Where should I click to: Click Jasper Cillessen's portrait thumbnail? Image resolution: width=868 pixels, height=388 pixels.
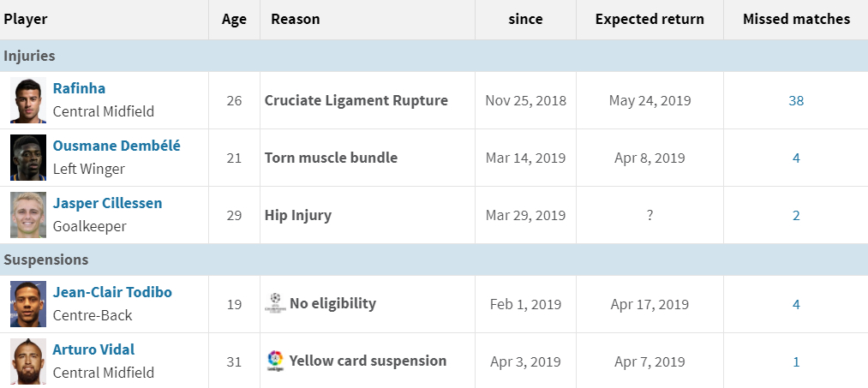[x=28, y=215]
